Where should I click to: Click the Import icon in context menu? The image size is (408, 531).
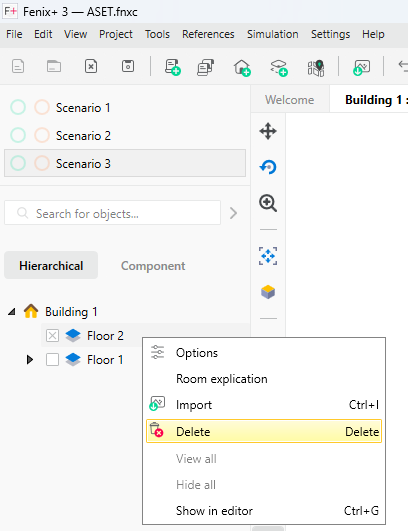pos(157,404)
